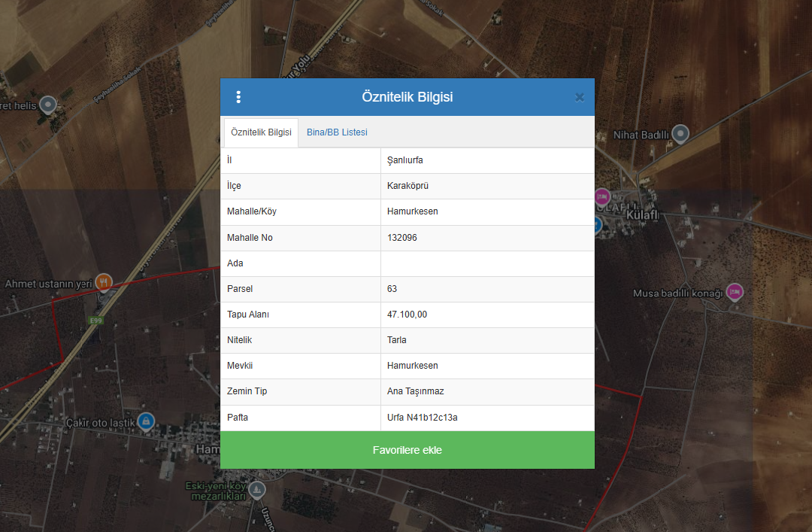Screen dimensions: 812x532
Task: Click the Şanlıurfa value in the İl row
Action: point(404,161)
